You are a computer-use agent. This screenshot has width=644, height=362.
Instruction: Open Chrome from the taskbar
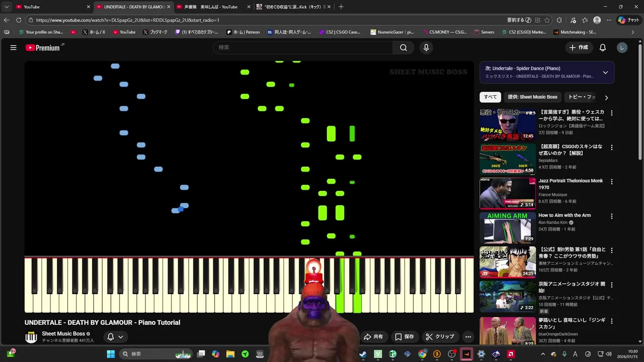422,354
